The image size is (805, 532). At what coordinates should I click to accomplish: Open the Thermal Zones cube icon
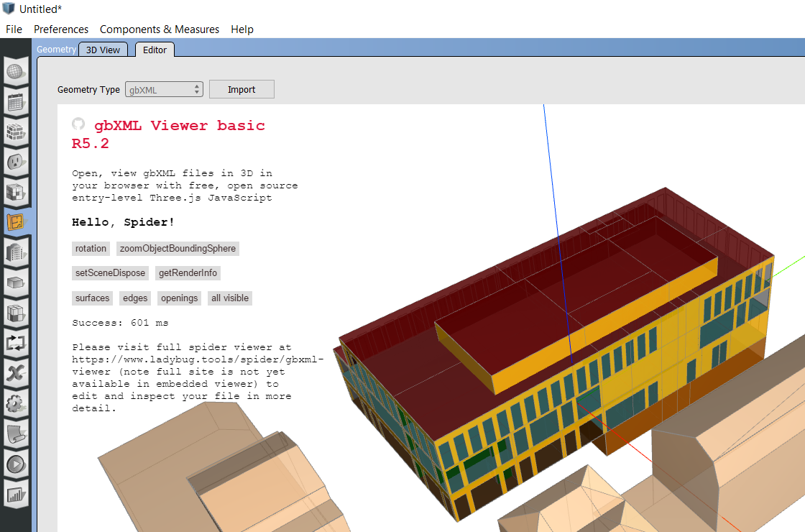pos(15,313)
